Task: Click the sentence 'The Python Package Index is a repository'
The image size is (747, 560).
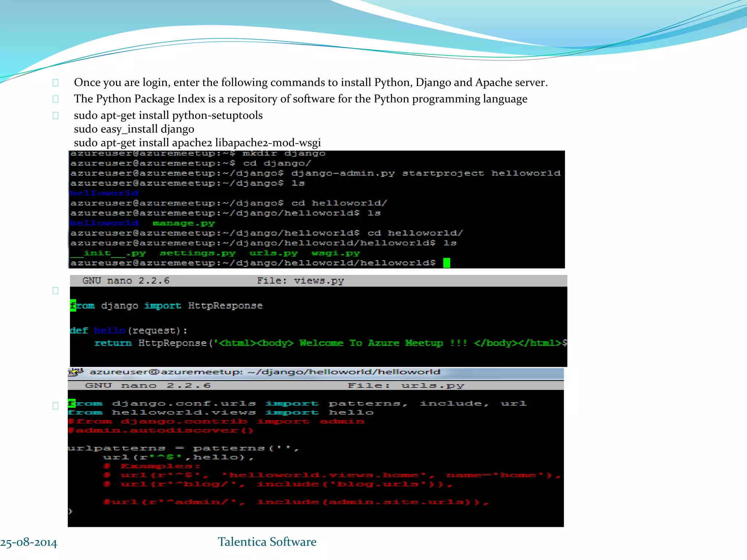Action: [x=301, y=99]
